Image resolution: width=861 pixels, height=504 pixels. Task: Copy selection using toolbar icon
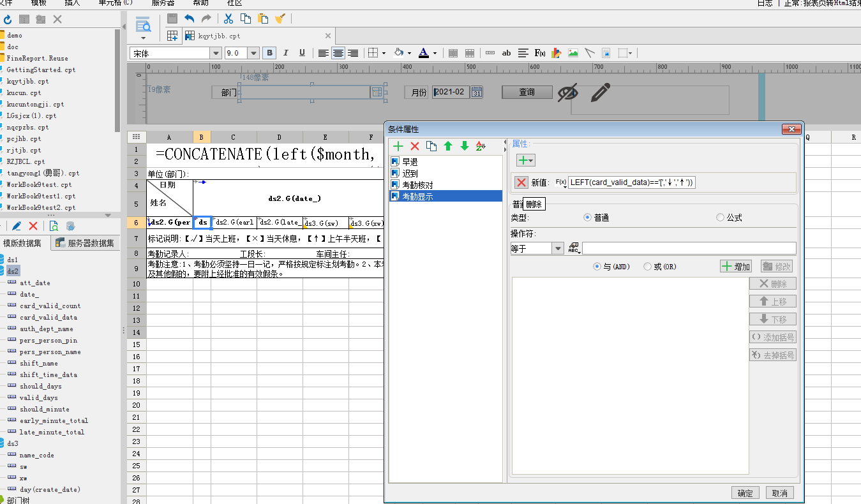pyautogui.click(x=245, y=19)
